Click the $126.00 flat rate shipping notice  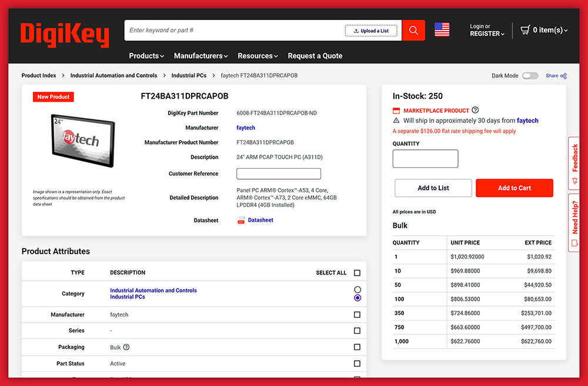point(454,131)
